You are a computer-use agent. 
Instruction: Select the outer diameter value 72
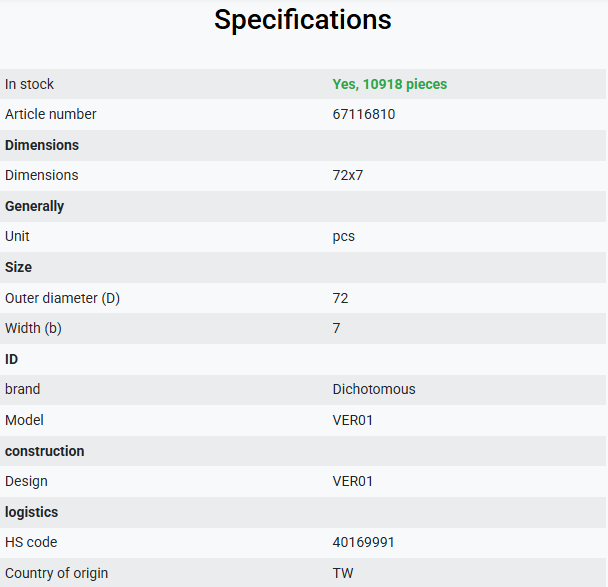[340, 298]
